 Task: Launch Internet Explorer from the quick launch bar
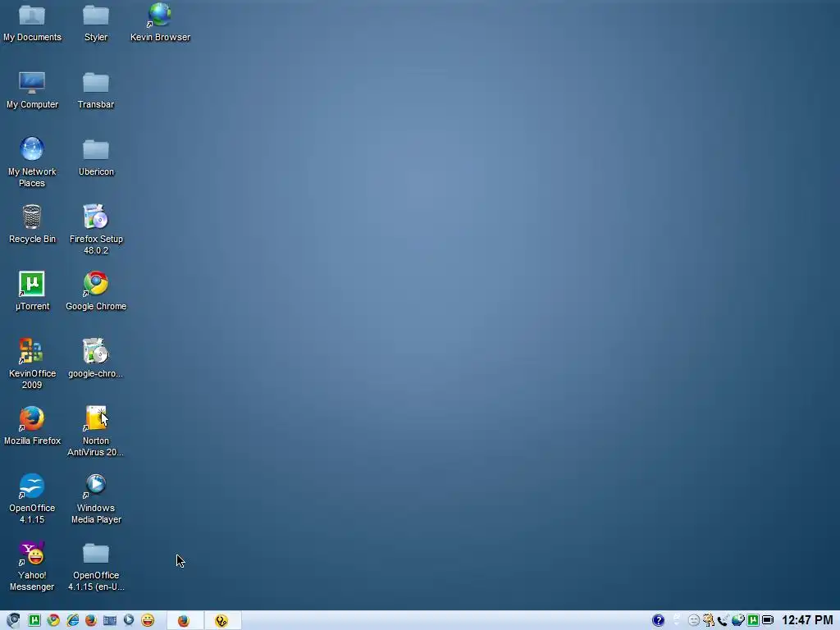(72, 620)
